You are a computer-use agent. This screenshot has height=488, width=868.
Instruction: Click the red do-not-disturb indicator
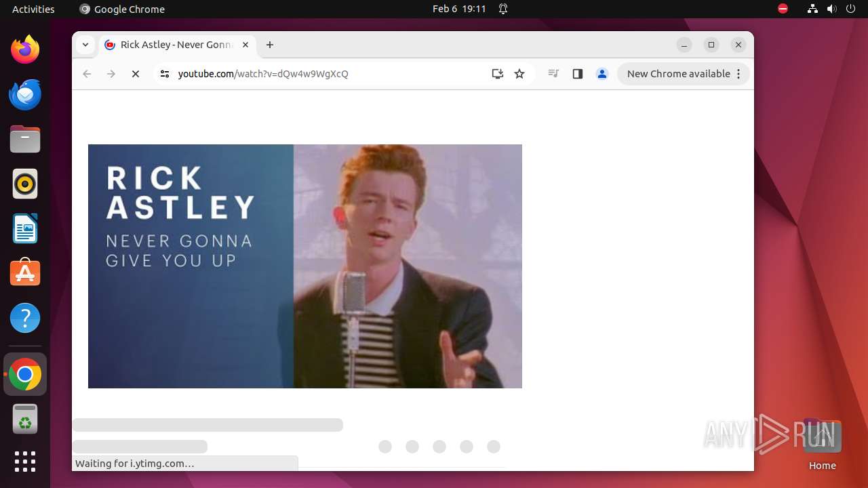point(783,9)
